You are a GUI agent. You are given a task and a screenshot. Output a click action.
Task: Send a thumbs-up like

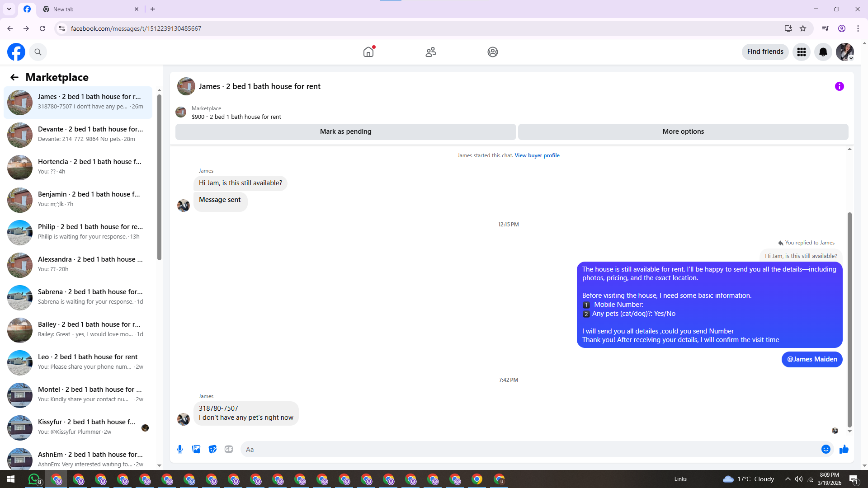(x=844, y=449)
